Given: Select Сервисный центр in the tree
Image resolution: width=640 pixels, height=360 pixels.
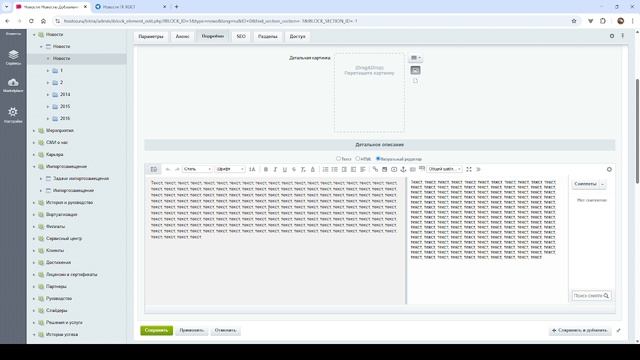Looking at the screenshot, I should coord(64,238).
